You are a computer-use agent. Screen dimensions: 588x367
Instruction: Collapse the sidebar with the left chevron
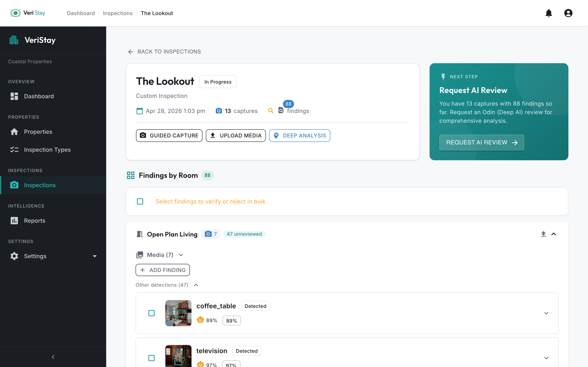coord(53,357)
